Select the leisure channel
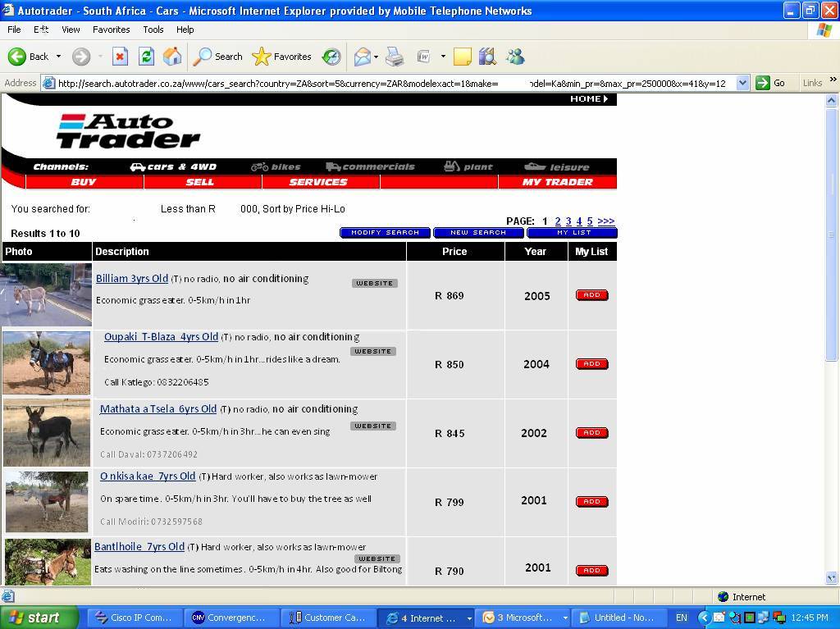Image resolution: width=840 pixels, height=629 pixels. pyautogui.click(x=557, y=166)
